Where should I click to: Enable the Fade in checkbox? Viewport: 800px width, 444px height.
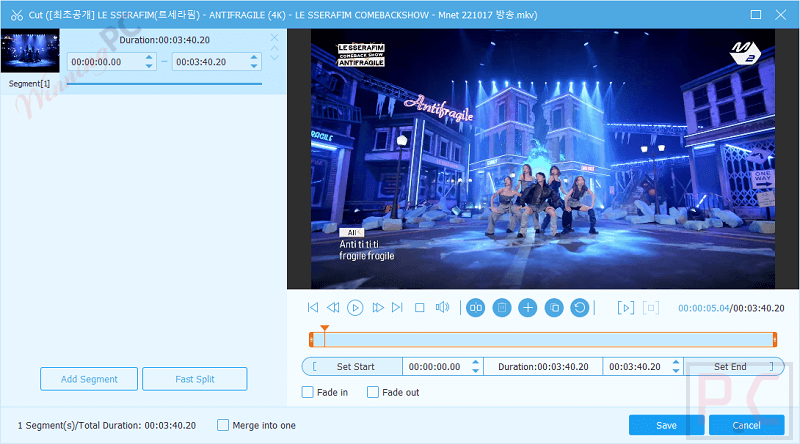[308, 392]
